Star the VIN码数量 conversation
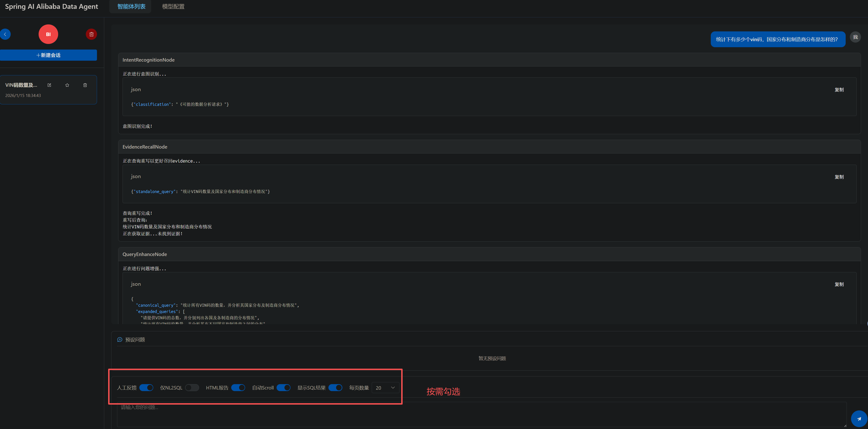 point(67,85)
